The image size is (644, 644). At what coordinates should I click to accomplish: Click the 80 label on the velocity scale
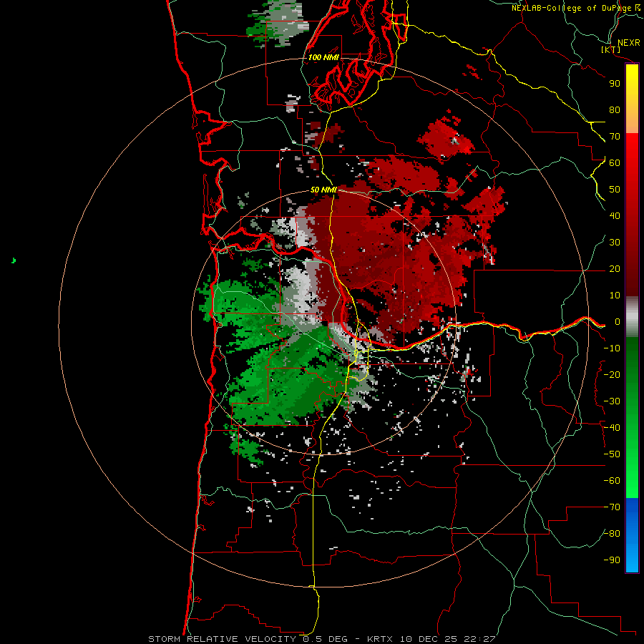pos(615,109)
